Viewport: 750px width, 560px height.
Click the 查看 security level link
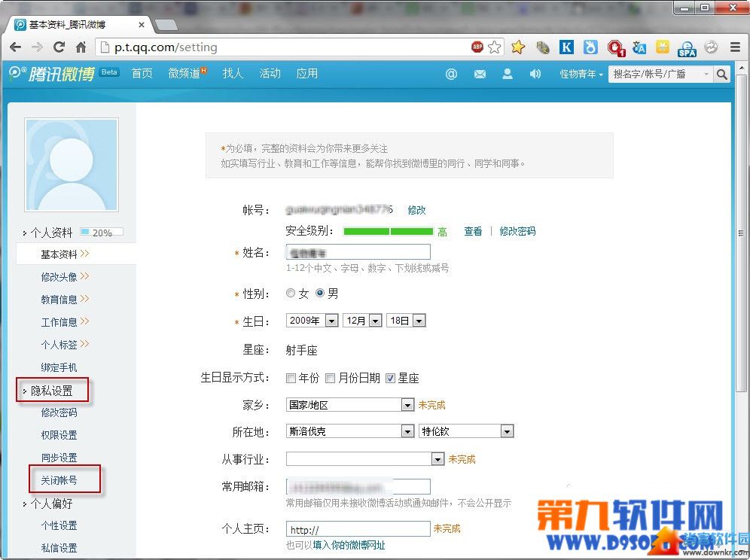pyautogui.click(x=473, y=232)
